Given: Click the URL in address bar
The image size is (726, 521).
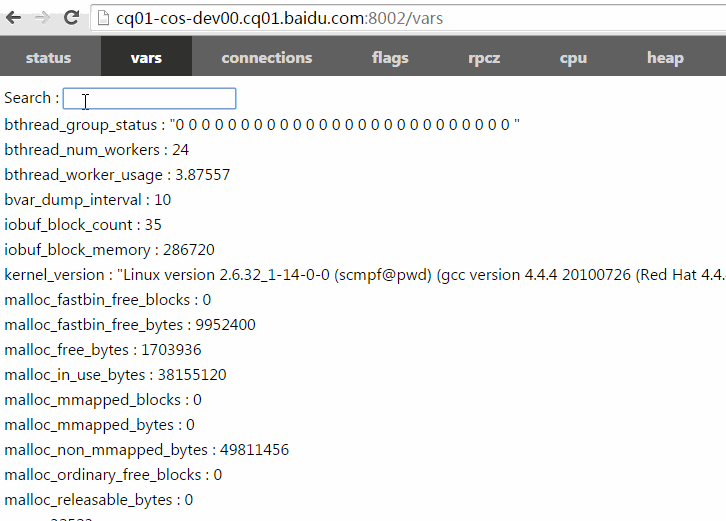Looking at the screenshot, I should click(x=280, y=18).
